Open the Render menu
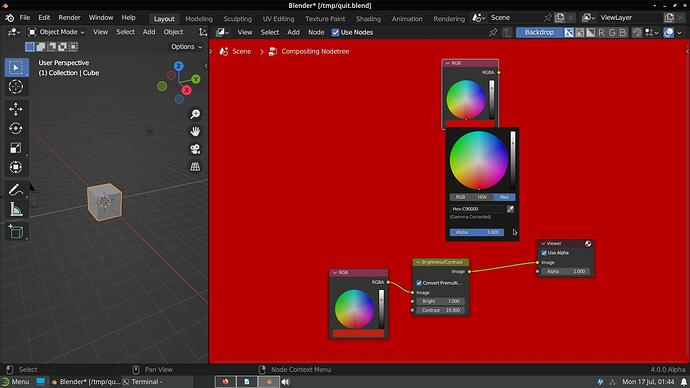 coord(70,18)
